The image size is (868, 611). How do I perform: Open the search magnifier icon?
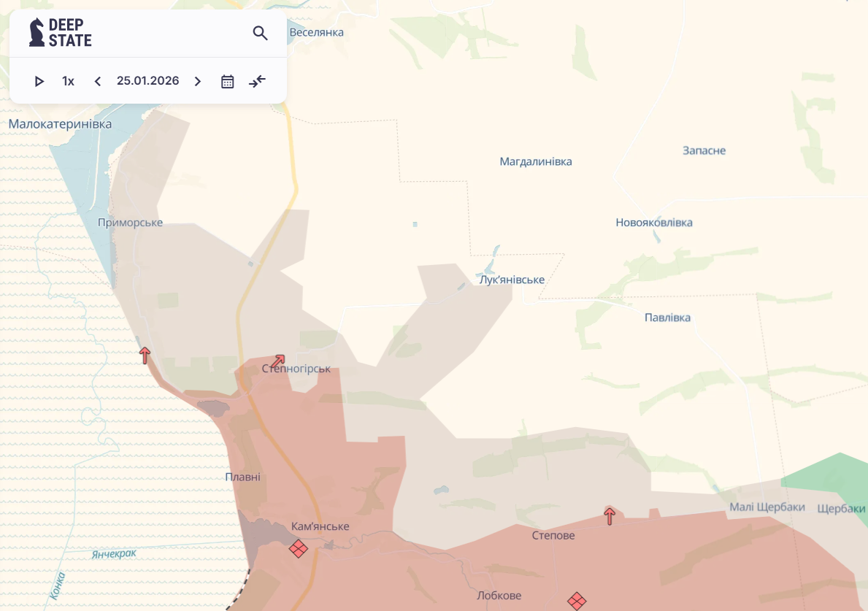[x=261, y=33]
